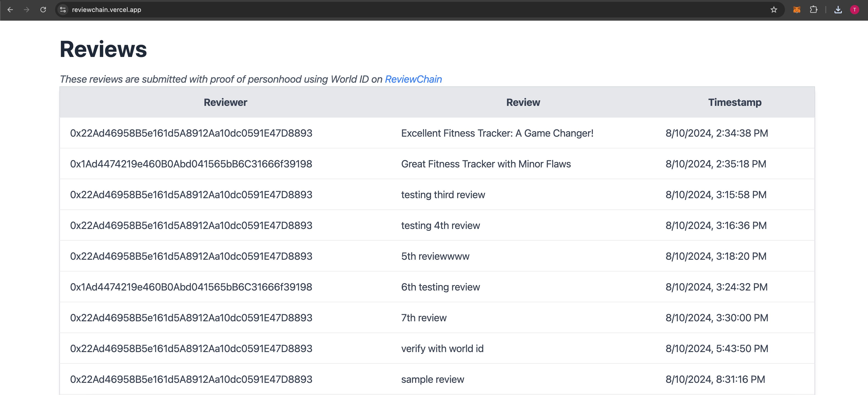This screenshot has height=395, width=868.
Task: Go back with the browser back arrow
Action: pos(10,10)
